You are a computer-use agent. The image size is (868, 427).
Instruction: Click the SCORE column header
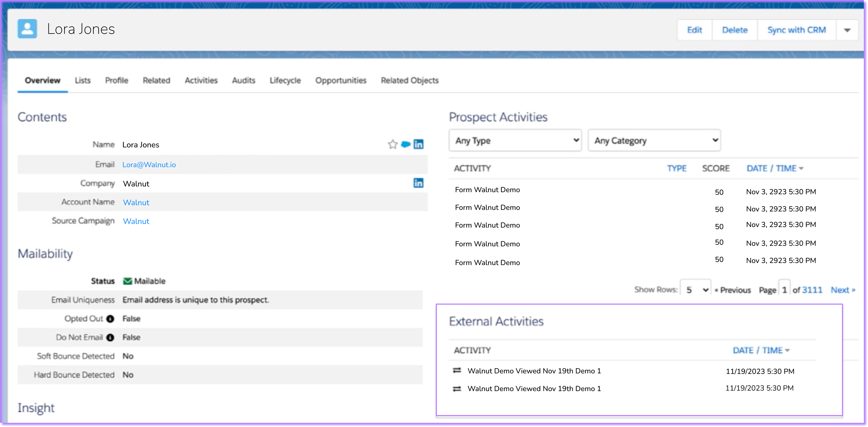pos(716,168)
